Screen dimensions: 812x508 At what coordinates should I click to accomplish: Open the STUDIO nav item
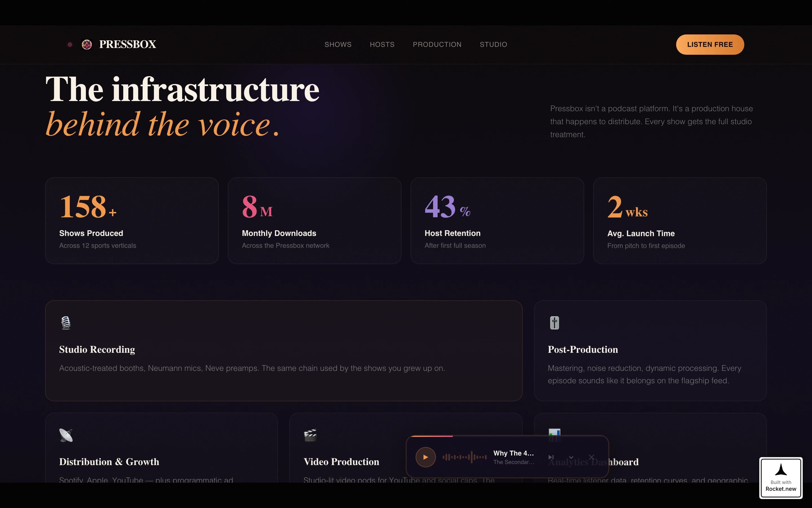tap(493, 44)
